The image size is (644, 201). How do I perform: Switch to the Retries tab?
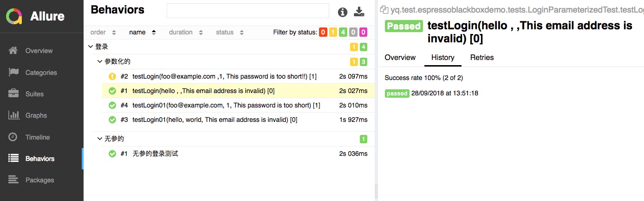482,57
